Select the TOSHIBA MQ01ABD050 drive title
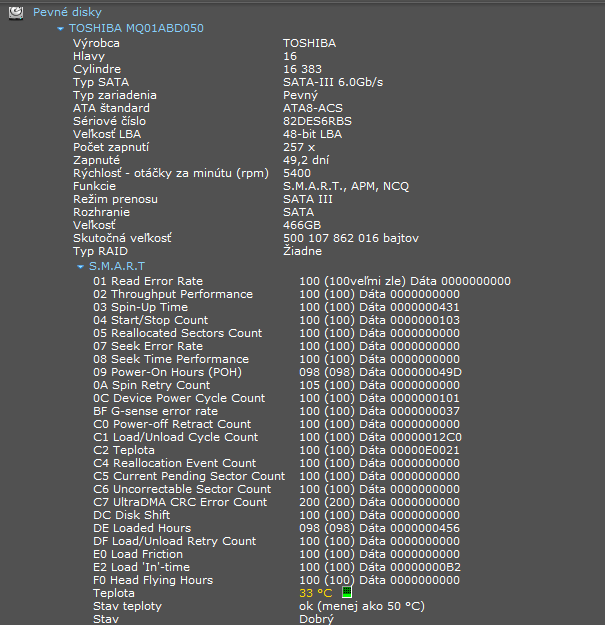 coord(136,28)
